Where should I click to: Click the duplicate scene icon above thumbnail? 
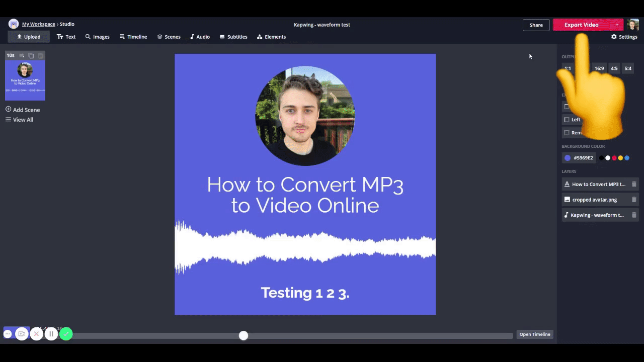click(x=31, y=55)
